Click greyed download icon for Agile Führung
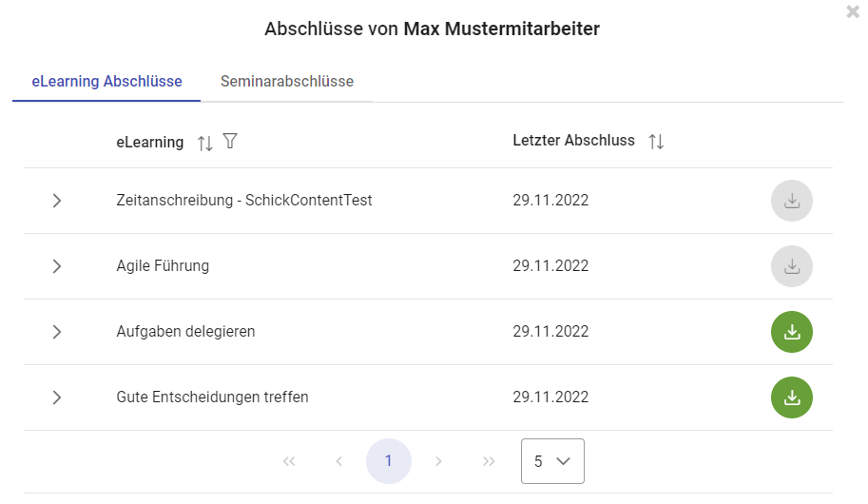The image size is (868, 504). (x=791, y=266)
